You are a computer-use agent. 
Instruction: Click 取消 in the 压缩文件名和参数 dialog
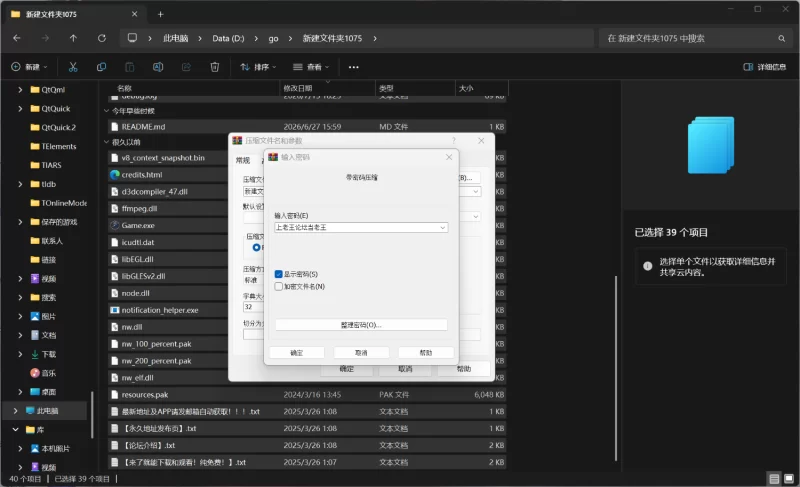pyautogui.click(x=405, y=369)
